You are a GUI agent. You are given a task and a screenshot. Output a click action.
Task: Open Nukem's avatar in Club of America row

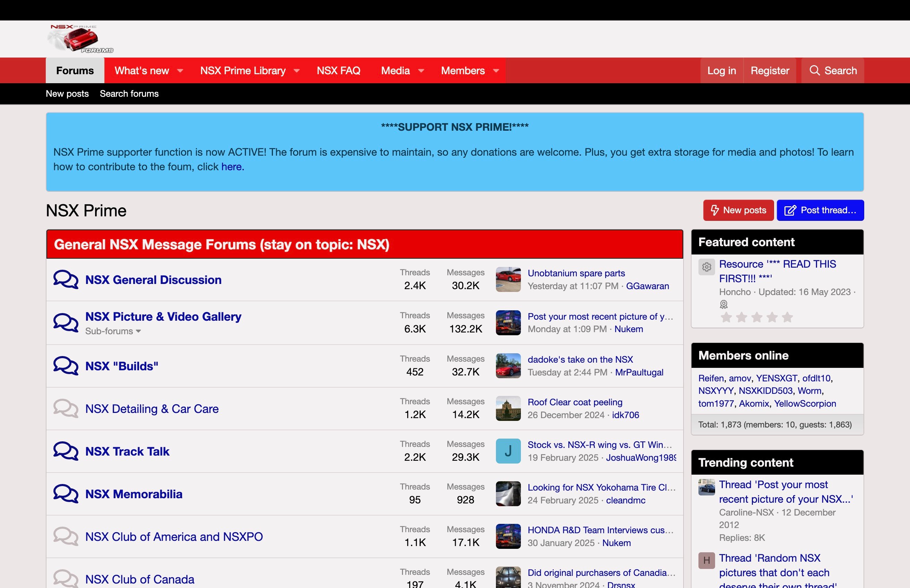click(508, 536)
